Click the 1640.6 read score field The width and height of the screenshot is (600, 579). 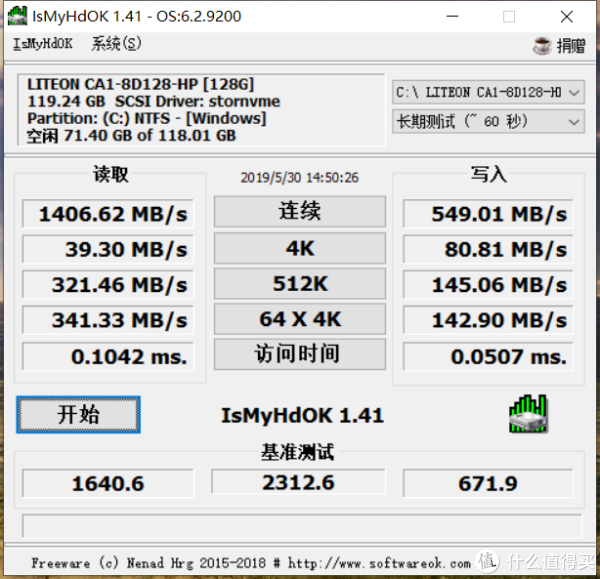coord(108,483)
